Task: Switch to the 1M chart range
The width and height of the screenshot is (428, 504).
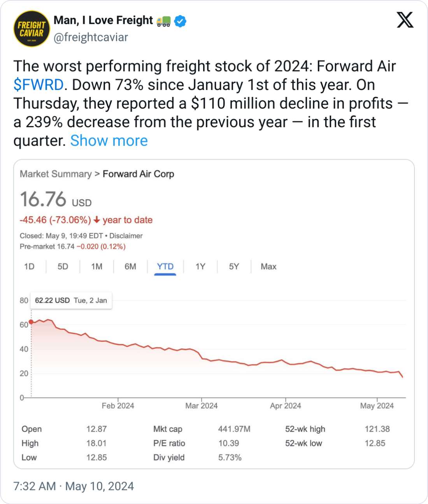Action: (x=96, y=267)
